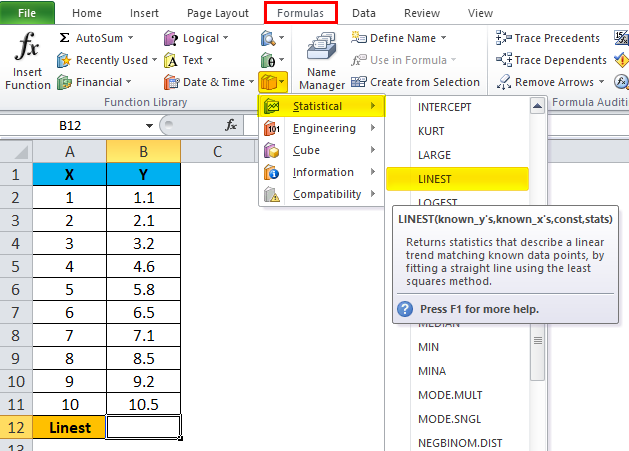629x451 pixels.
Task: Expand Logical dropdown arrow
Action: (225, 38)
